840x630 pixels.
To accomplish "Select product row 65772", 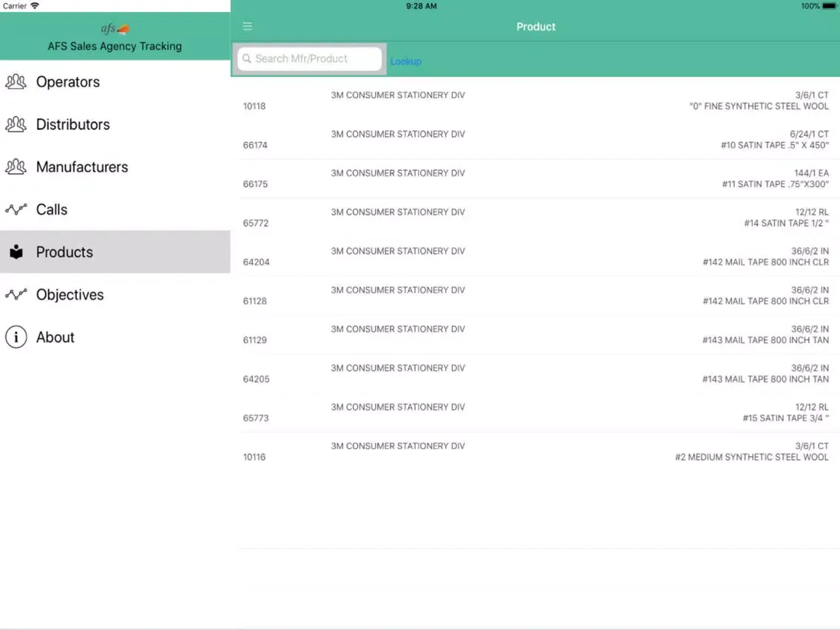I will pos(535,217).
